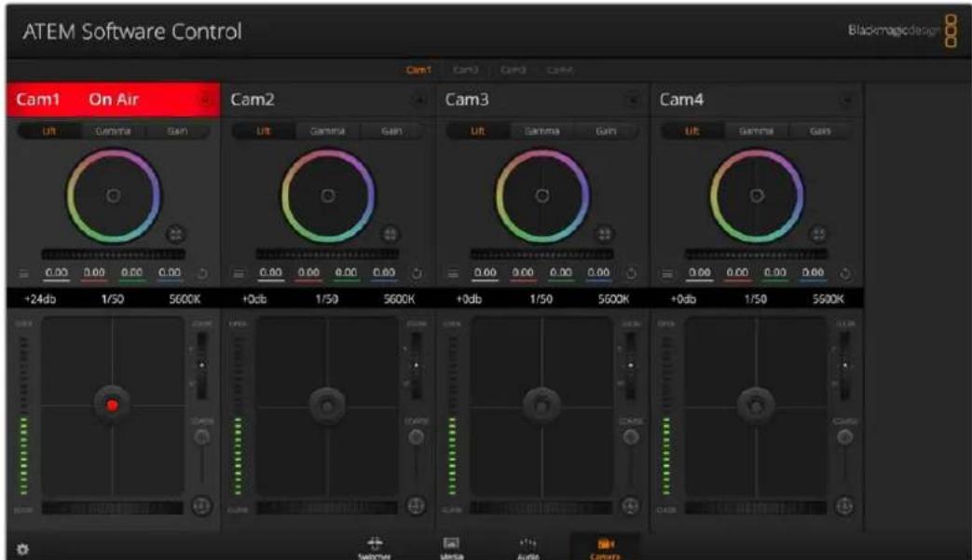Select Cam3 in the top camera selector

pos(513,69)
